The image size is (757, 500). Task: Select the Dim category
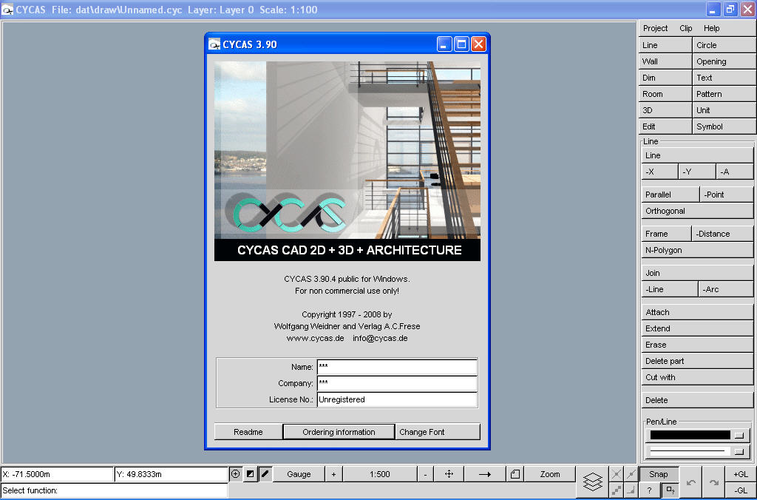(665, 78)
